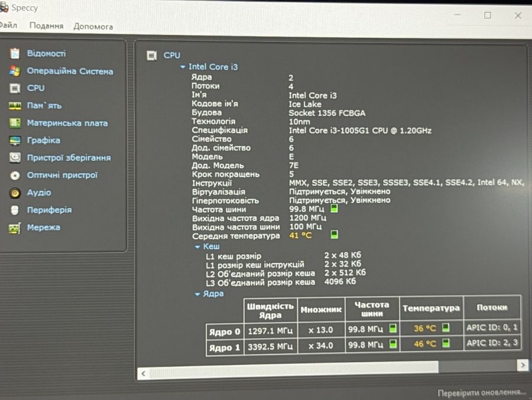Screen dimensions: 532x400
Task: Click green icon in Ядро 1 bus speed cell
Action: coord(393,344)
